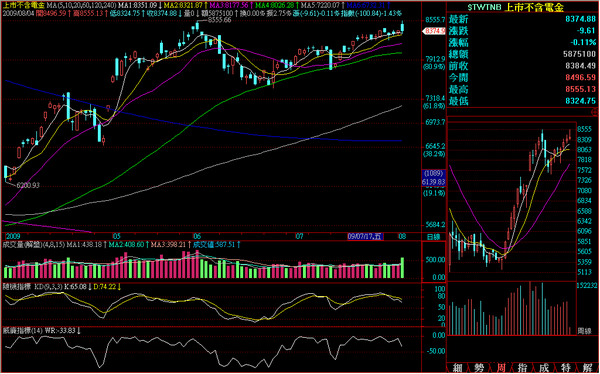Click the MA1:8351.09 indicator value
Image resolution: width=600 pixels, height=374 pixels.
tap(138, 5)
